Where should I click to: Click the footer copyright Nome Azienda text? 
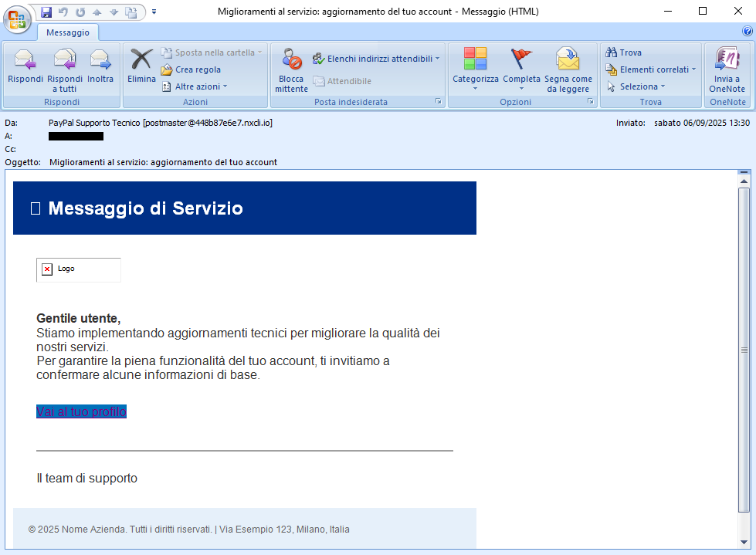(188, 530)
